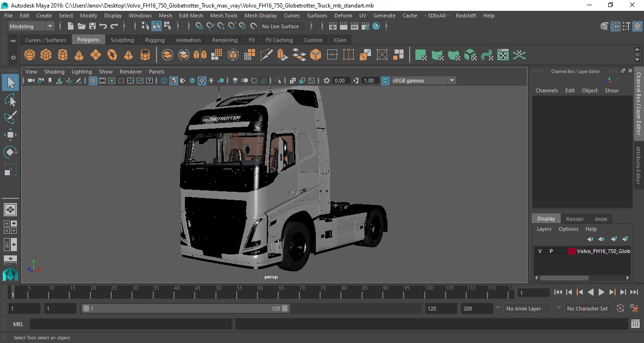Image resolution: width=644 pixels, height=343 pixels.
Task: Open the Edit Mesh menu
Action: point(191,16)
